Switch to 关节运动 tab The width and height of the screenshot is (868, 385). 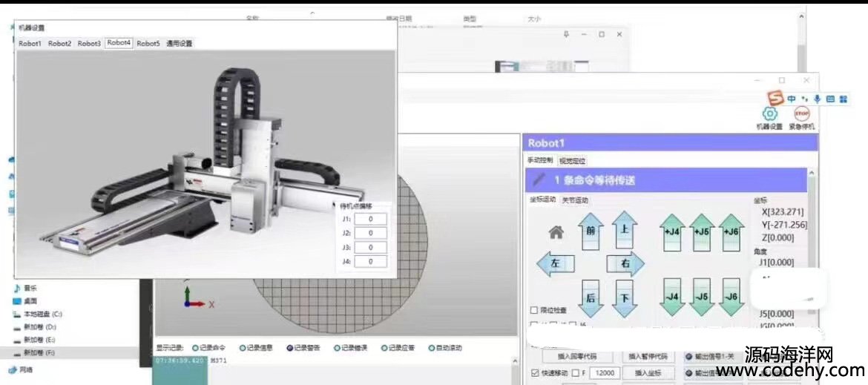[x=575, y=200]
